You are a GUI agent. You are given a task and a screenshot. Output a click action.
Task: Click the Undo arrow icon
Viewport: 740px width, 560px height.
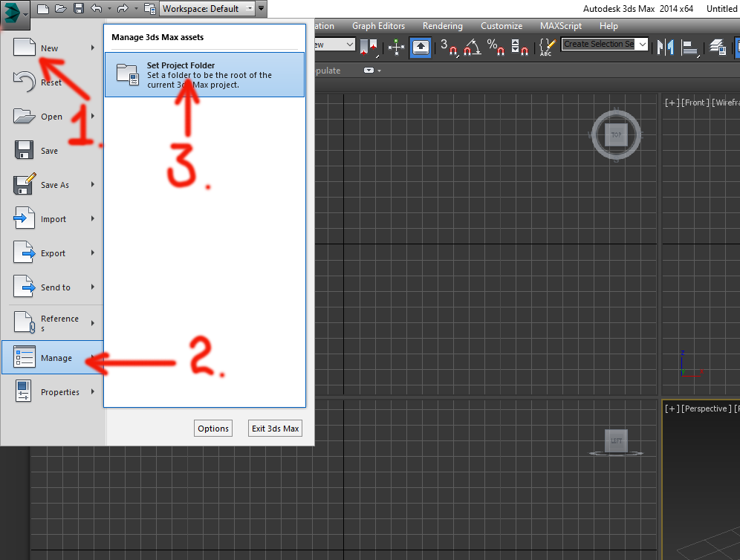[x=97, y=8]
